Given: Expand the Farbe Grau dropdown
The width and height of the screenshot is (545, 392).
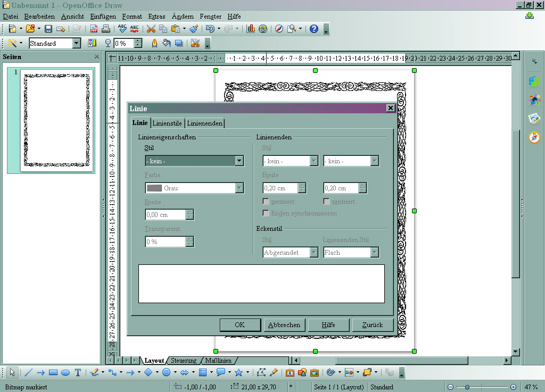Looking at the screenshot, I should [240, 188].
